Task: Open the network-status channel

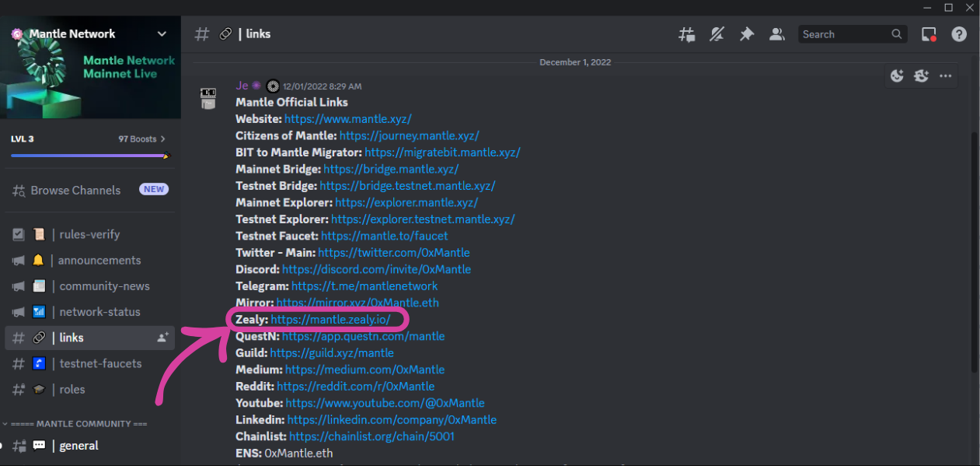Action: click(89, 311)
